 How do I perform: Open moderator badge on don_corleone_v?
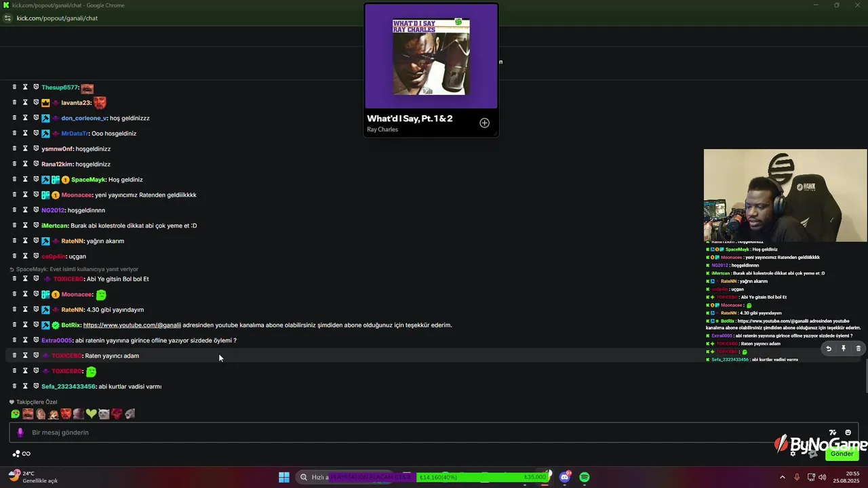click(45, 118)
